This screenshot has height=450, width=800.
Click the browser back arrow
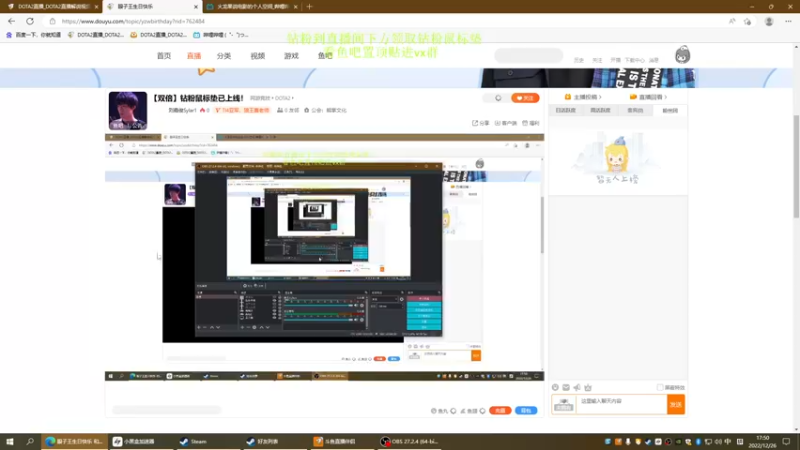click(x=11, y=21)
